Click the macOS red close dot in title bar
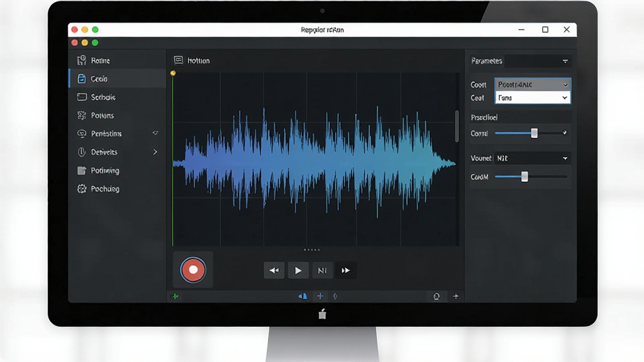 [74, 30]
